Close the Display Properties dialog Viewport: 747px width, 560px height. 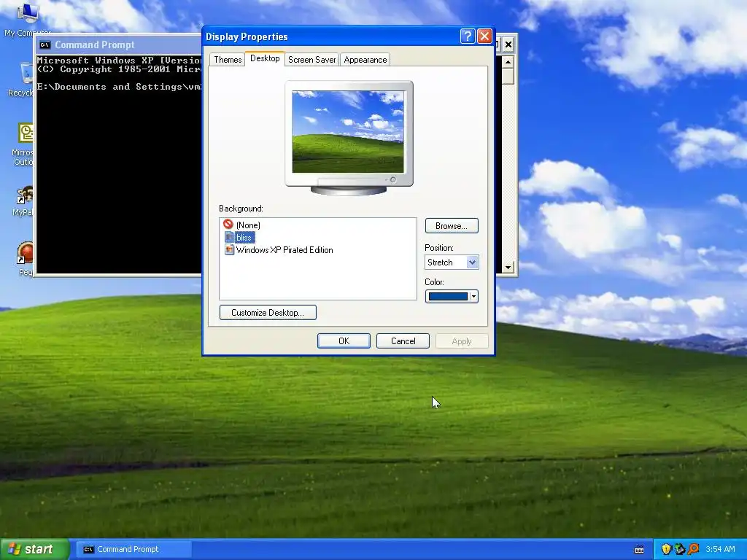click(484, 36)
